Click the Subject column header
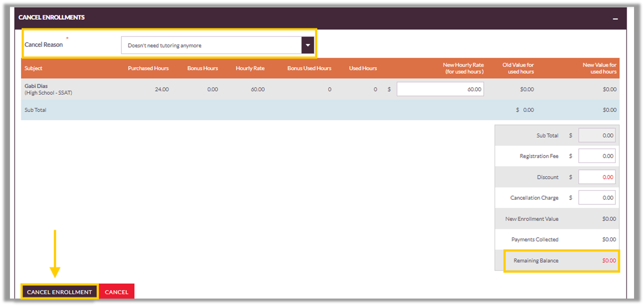 click(x=33, y=68)
